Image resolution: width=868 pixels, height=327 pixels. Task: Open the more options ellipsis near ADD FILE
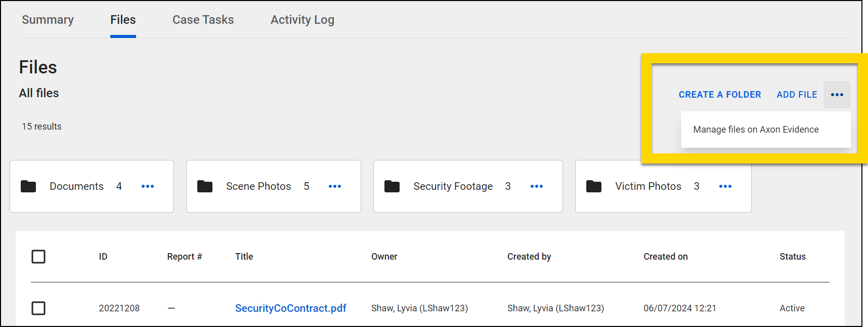[837, 95]
